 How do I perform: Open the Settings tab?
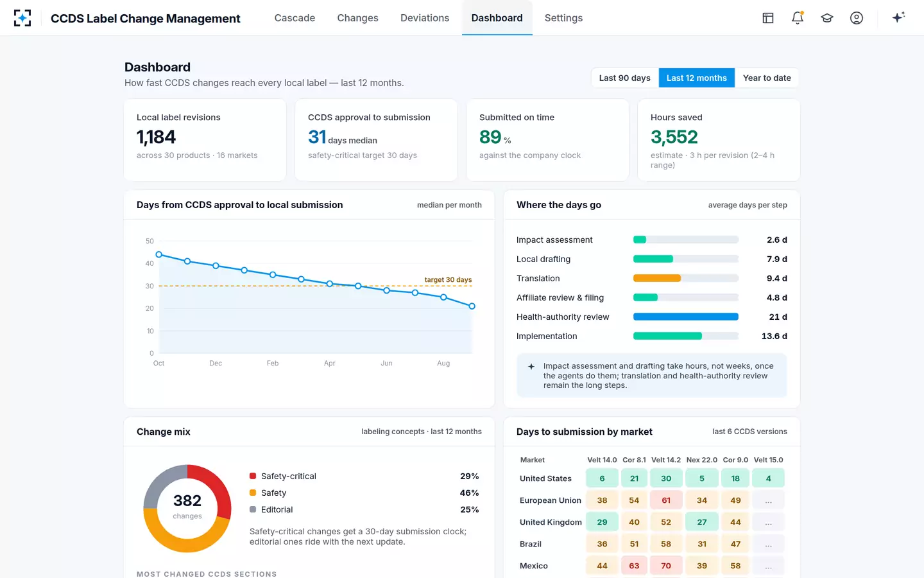point(564,18)
